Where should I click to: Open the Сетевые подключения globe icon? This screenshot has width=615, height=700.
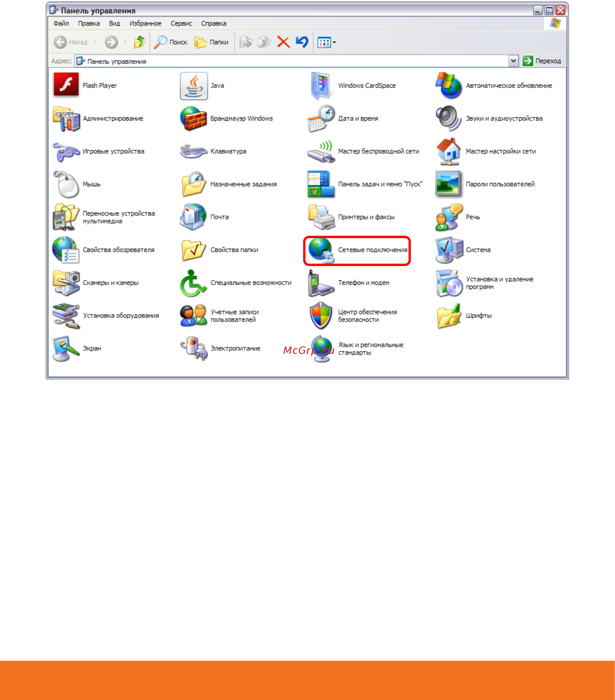(x=321, y=250)
